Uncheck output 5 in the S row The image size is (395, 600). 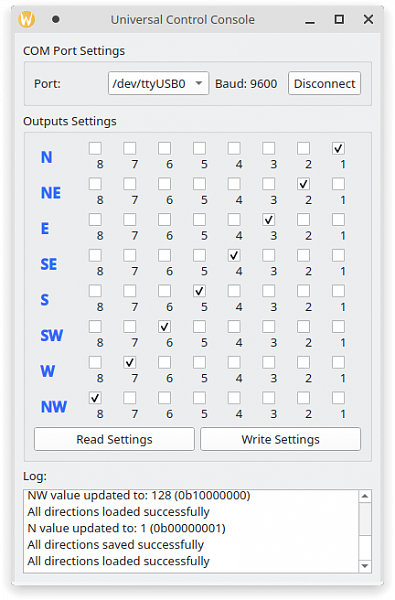(x=199, y=291)
